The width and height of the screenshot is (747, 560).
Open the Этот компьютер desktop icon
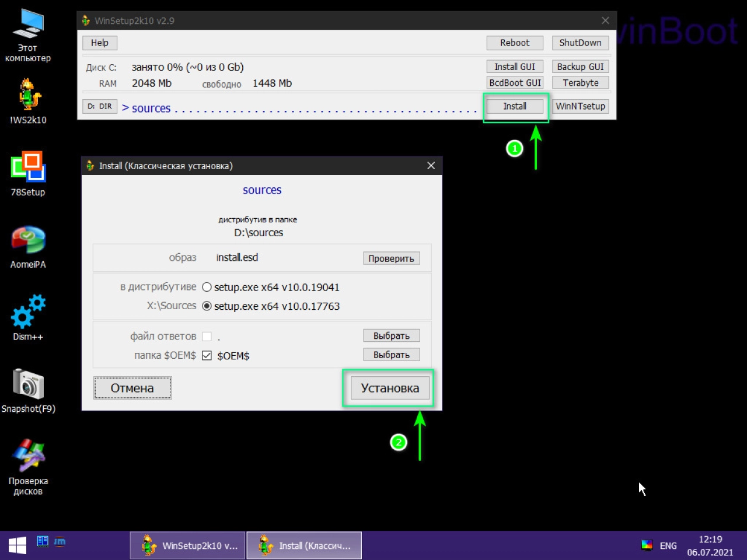[28, 35]
